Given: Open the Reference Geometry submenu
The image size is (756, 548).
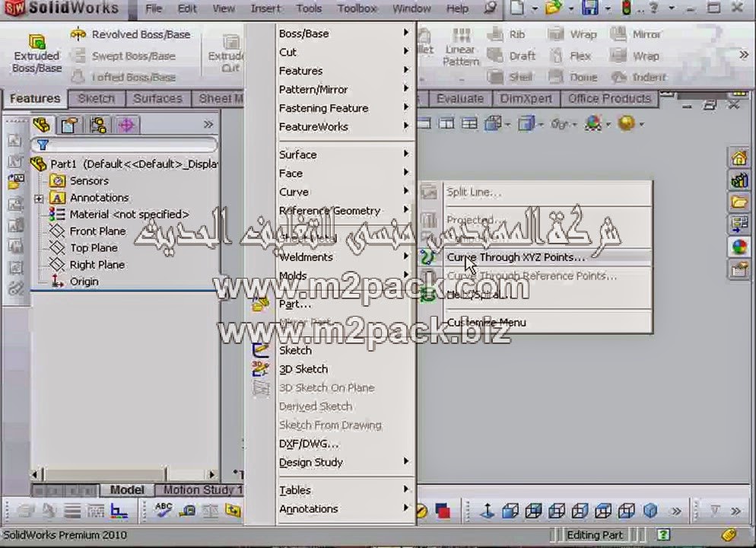Looking at the screenshot, I should (x=345, y=210).
